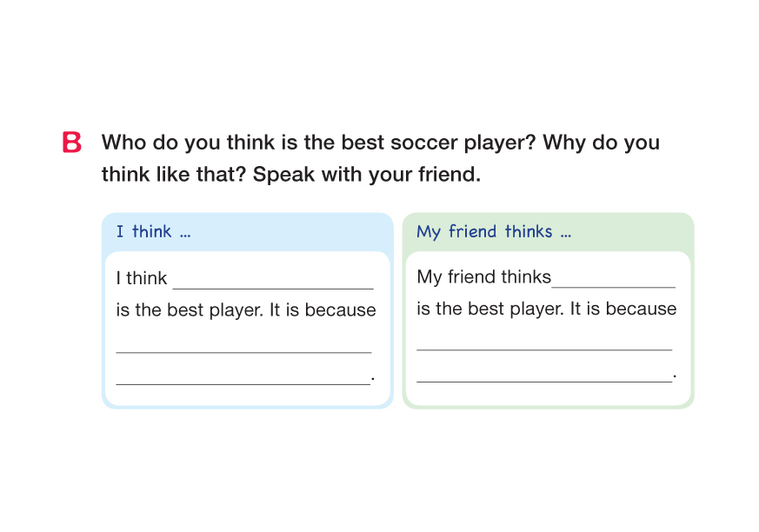Click the middle blank line in blue box
This screenshot has width=759, height=532.
click(x=243, y=346)
